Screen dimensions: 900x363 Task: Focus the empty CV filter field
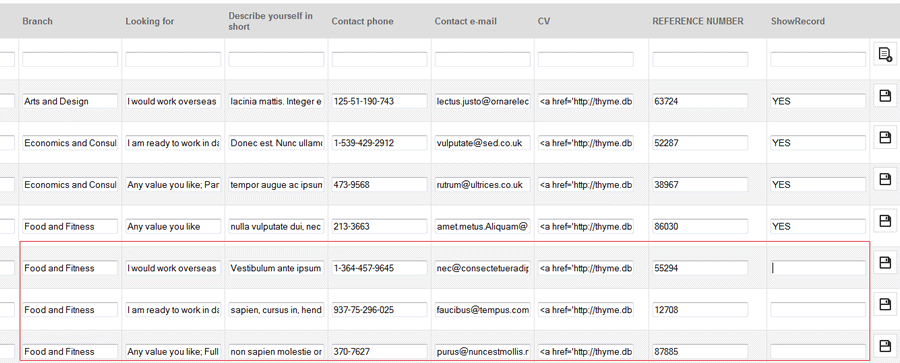click(585, 59)
